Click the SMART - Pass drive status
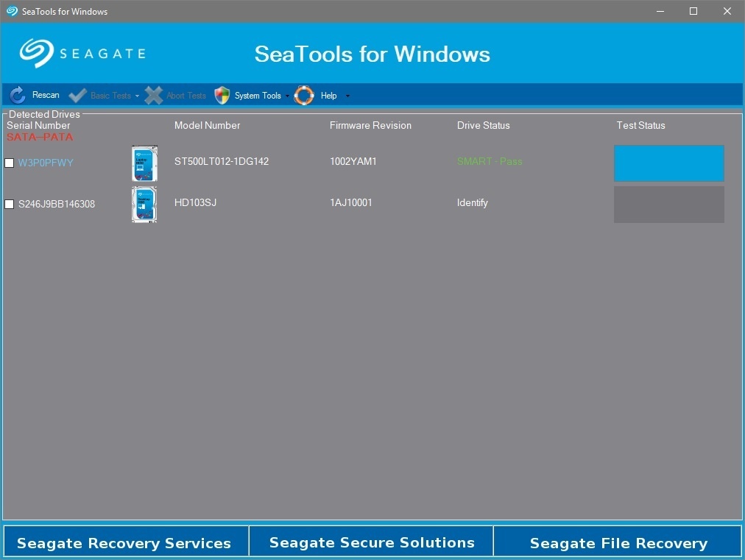This screenshot has width=745, height=560. coord(490,161)
